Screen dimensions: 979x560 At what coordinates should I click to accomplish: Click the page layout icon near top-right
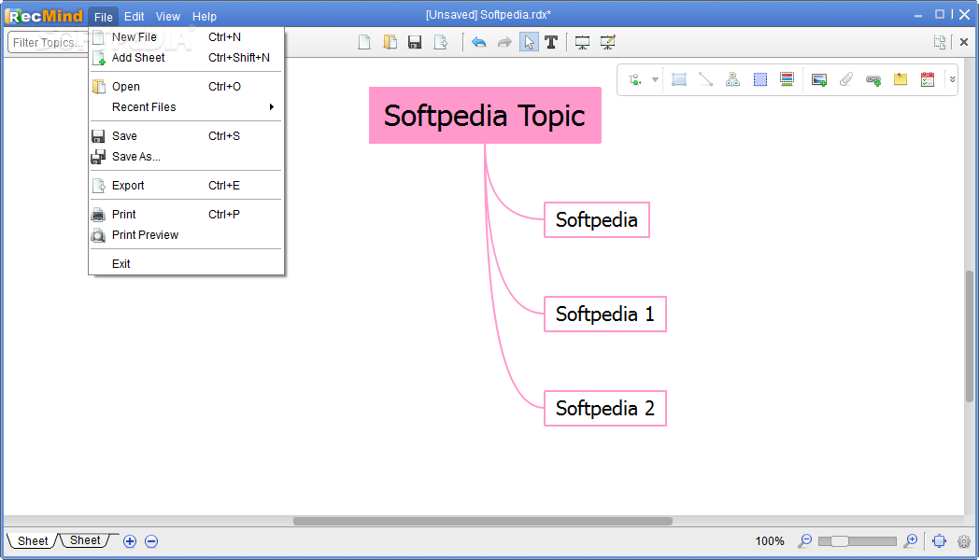tap(940, 42)
